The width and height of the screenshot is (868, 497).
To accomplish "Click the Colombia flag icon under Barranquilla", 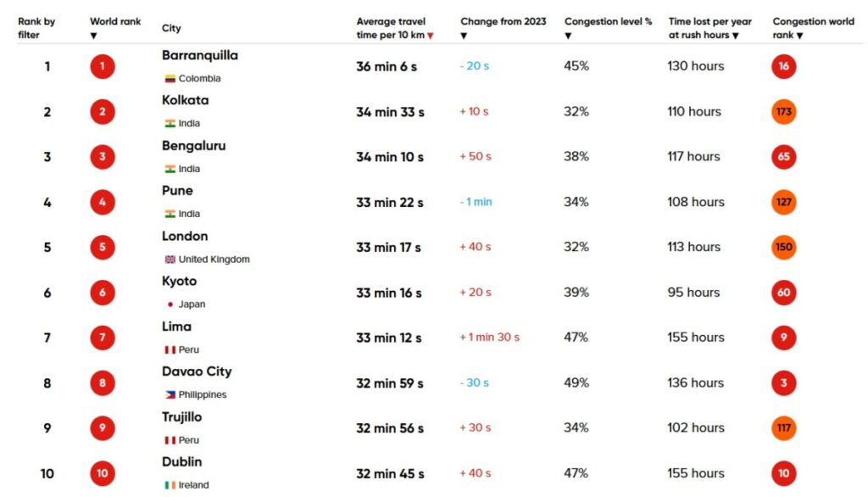I will click(170, 79).
